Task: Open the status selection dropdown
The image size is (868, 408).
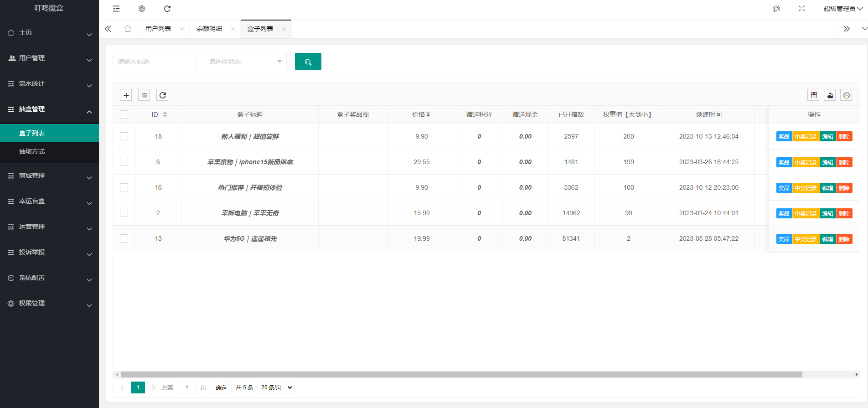Action: tap(245, 62)
